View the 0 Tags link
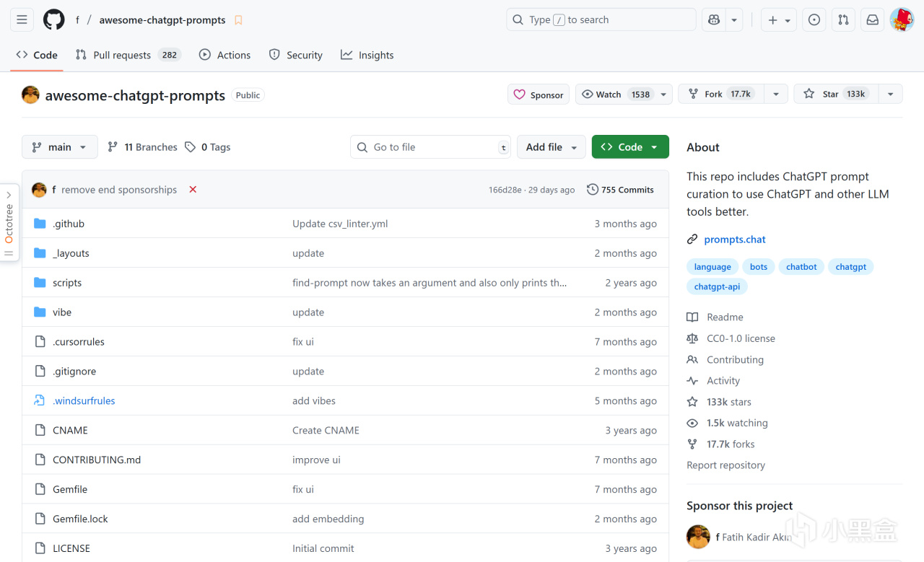 [208, 147]
